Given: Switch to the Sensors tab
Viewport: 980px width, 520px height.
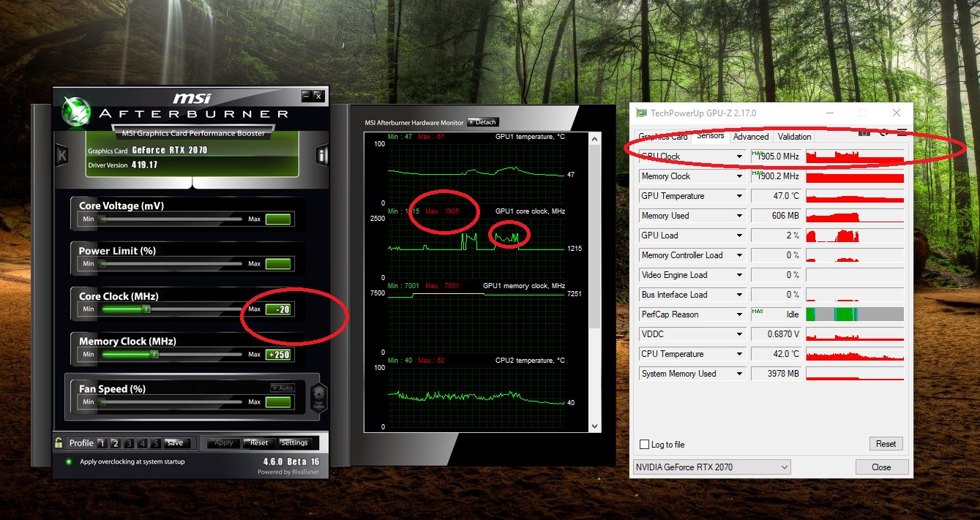Looking at the screenshot, I should pos(710,135).
